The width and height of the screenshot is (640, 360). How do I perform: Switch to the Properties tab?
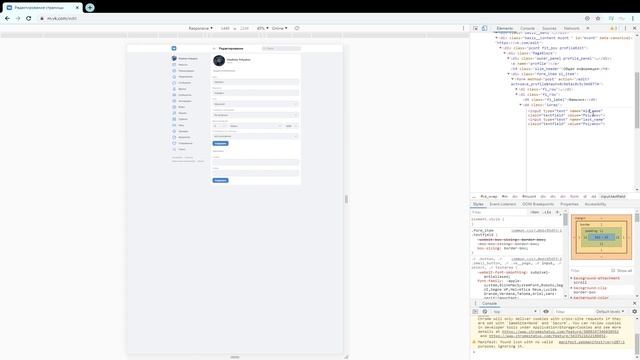(569, 204)
